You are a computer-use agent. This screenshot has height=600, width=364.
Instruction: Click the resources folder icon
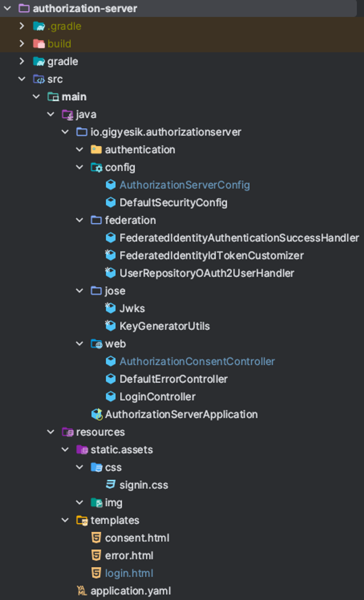[x=67, y=432]
